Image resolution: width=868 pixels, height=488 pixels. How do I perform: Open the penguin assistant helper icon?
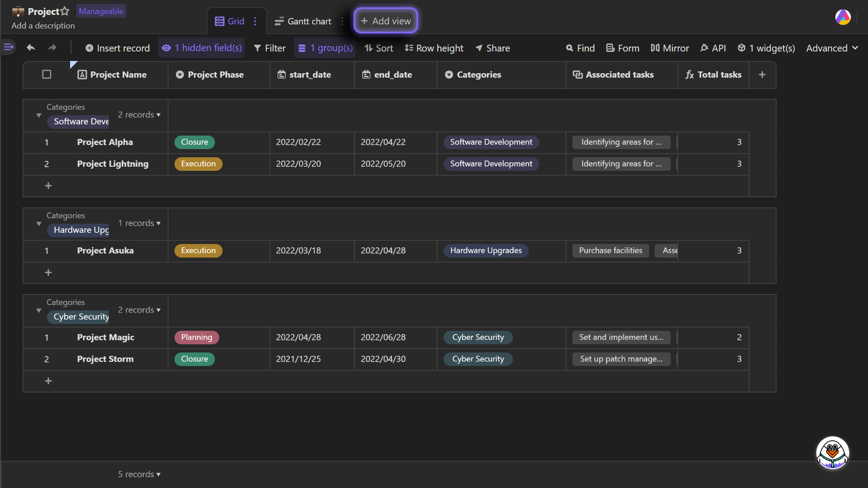pyautogui.click(x=832, y=453)
